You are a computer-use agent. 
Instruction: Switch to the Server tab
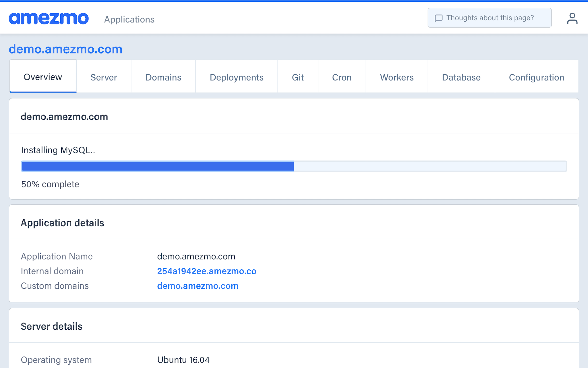[x=104, y=77]
